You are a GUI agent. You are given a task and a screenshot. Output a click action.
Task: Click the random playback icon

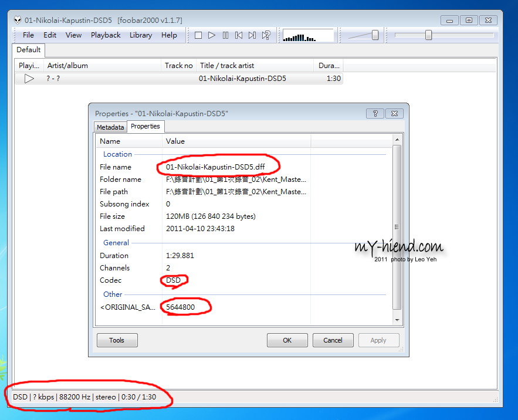point(266,35)
